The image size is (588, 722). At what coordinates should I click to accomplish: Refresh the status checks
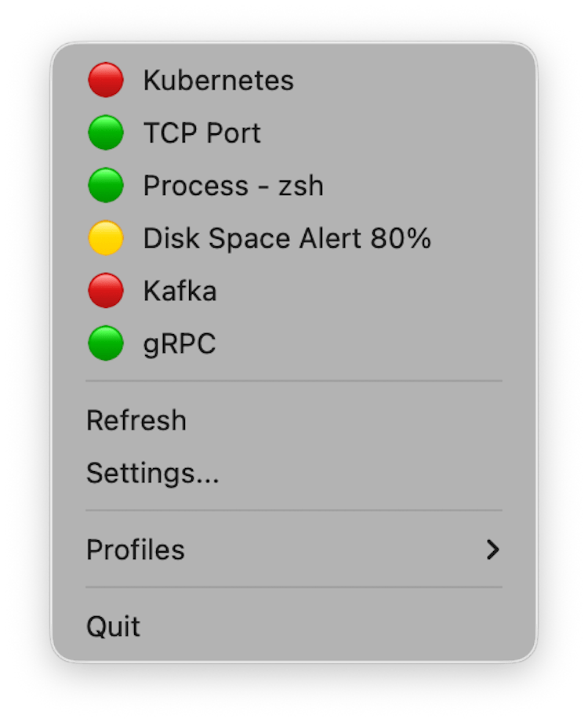[136, 421]
